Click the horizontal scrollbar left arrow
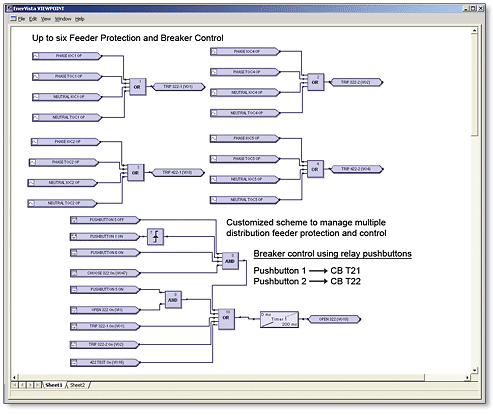Viewport: 493px width, 415px height. coord(15,377)
